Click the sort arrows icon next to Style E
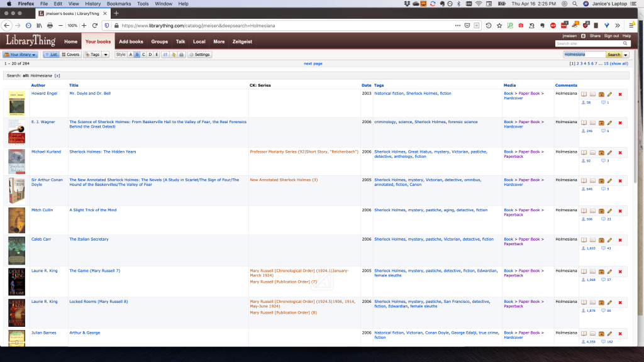The height and width of the screenshot is (362, 644). (x=166, y=55)
